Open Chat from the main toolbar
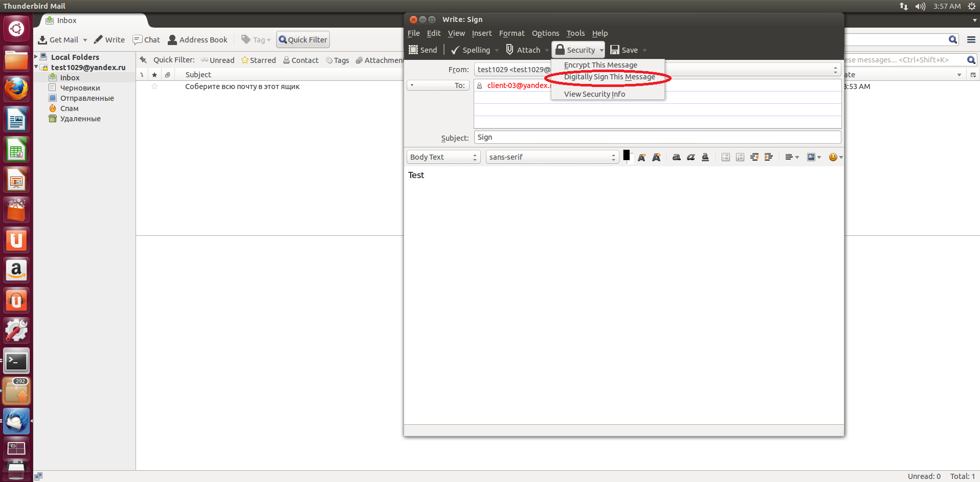This screenshot has height=482, width=980. [146, 39]
